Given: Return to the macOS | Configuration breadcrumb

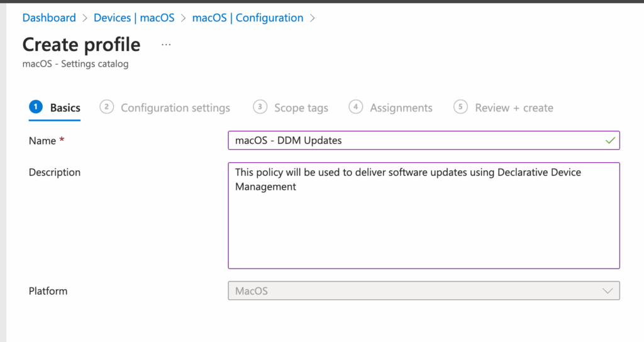Looking at the screenshot, I should [247, 18].
